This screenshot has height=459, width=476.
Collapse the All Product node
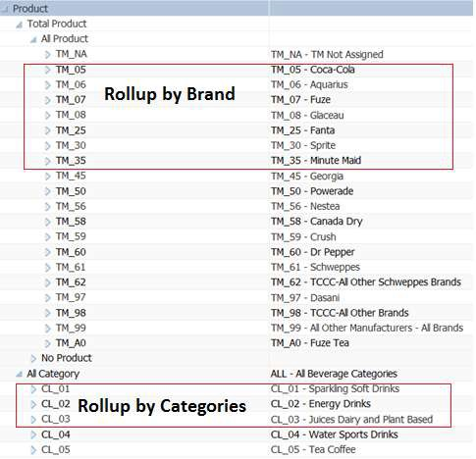click(33, 40)
